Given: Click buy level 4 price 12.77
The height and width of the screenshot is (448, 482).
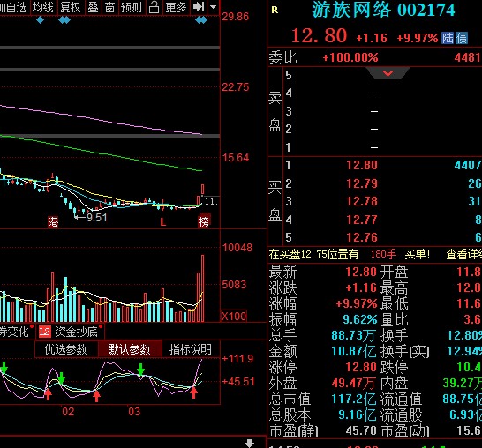Looking at the screenshot, I should [362, 220].
